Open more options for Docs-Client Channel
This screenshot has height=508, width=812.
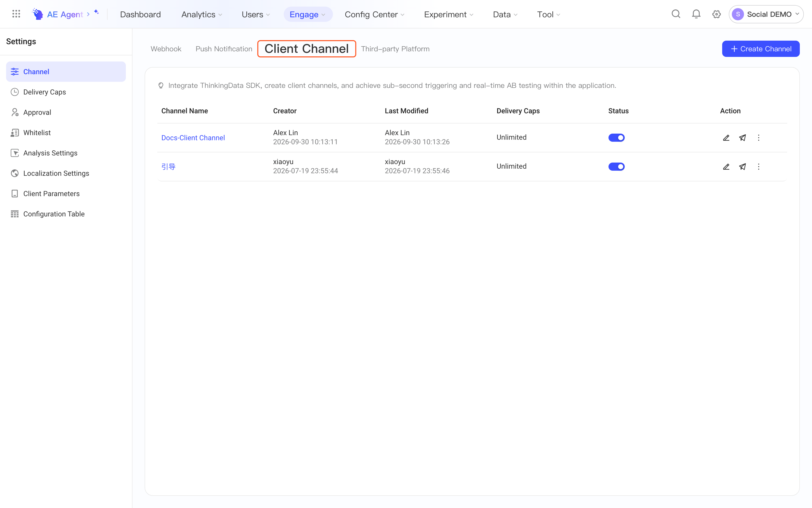tap(759, 138)
